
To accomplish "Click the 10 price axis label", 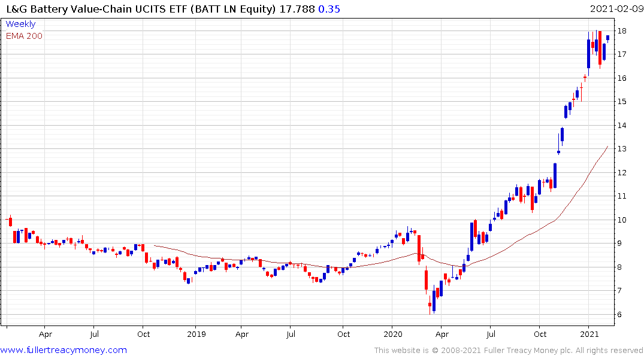I will click(622, 220).
